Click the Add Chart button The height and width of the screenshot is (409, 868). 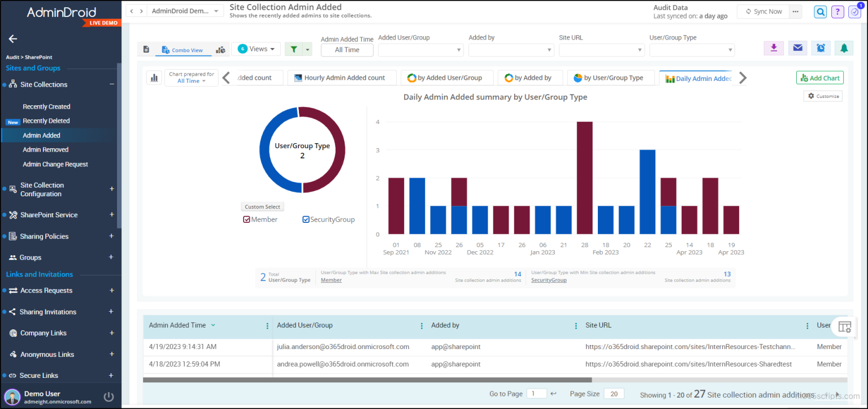point(819,78)
